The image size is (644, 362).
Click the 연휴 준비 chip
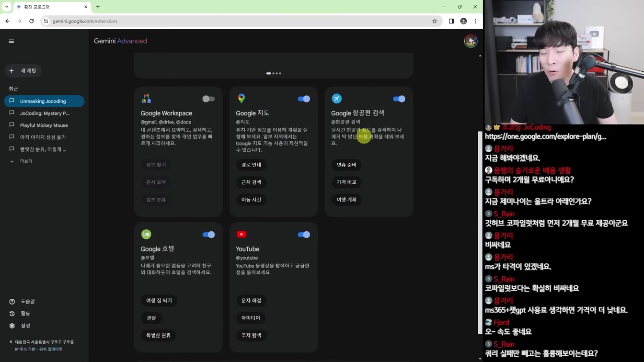(x=346, y=165)
